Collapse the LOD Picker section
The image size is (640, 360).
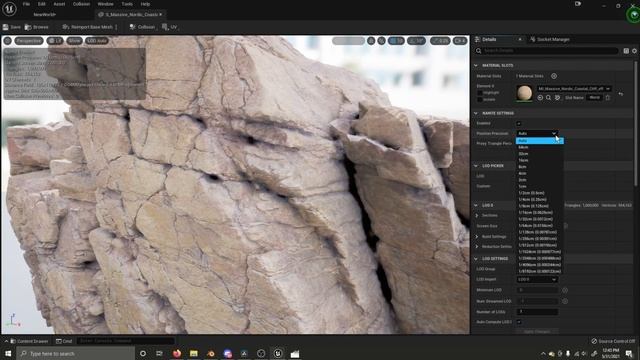476,166
